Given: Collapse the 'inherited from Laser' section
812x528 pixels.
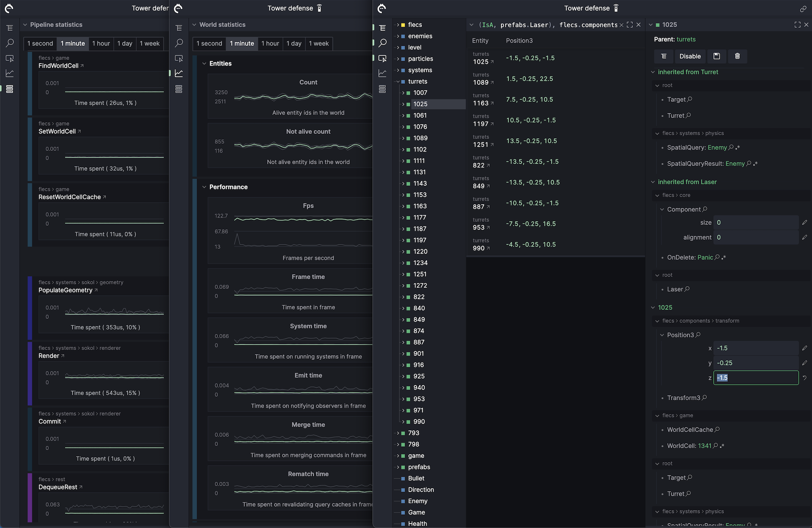Looking at the screenshot, I should (x=653, y=182).
